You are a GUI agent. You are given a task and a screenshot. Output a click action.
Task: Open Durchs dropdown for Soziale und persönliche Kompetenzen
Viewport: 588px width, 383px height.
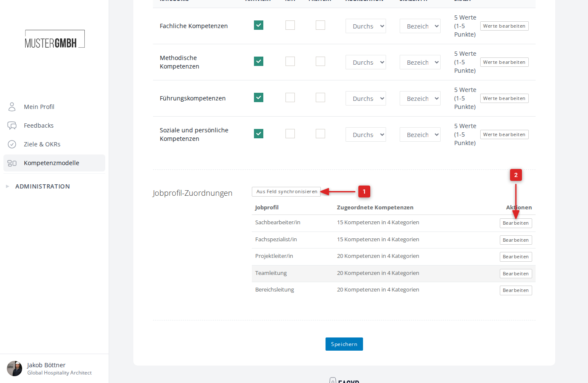(366, 134)
